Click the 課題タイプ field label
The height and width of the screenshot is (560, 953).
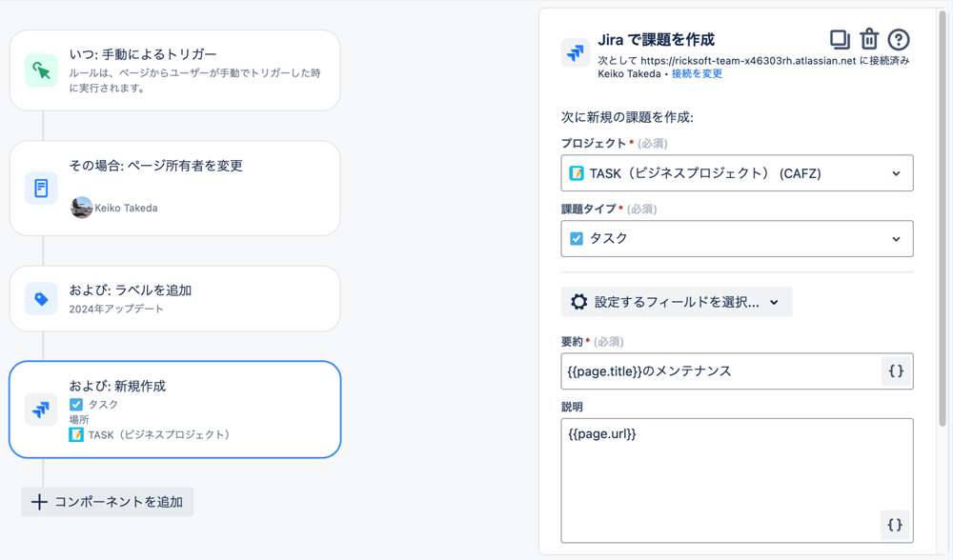pos(588,209)
